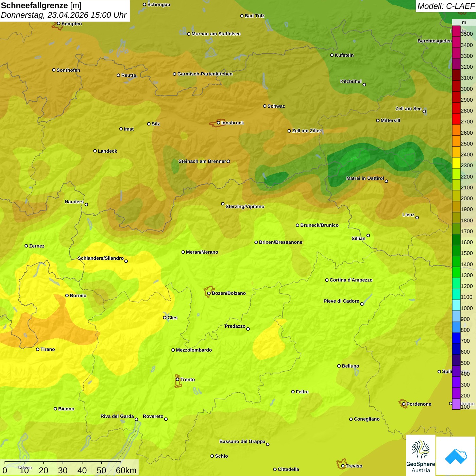Pick the pure blue legend swatch
The width and height of the screenshot is (476, 476).
456,338
